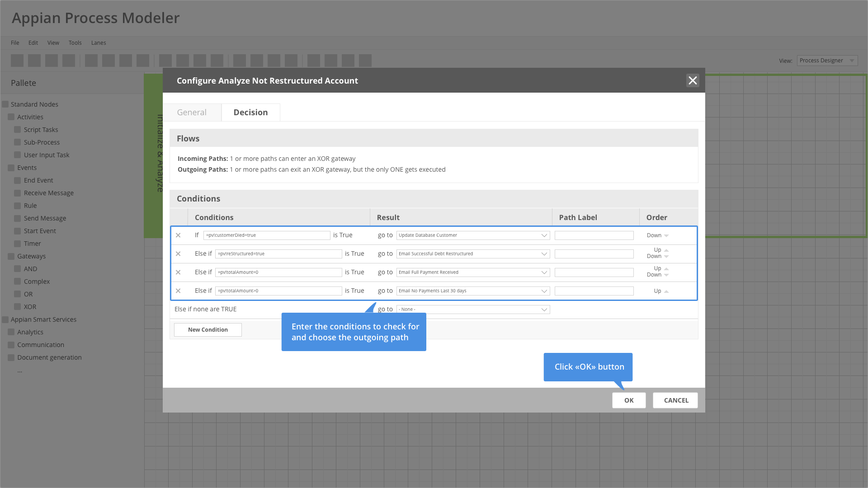Move first condition Down in order

(657, 235)
